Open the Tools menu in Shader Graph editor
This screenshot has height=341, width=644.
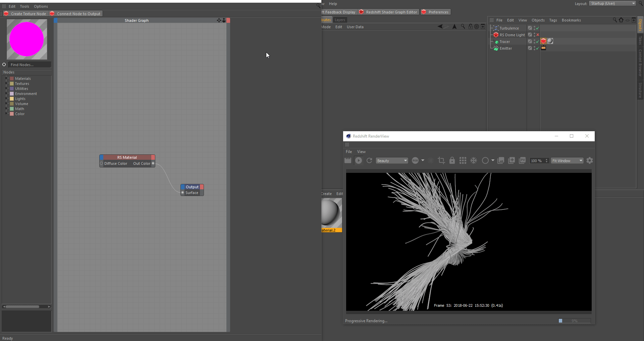click(x=24, y=6)
